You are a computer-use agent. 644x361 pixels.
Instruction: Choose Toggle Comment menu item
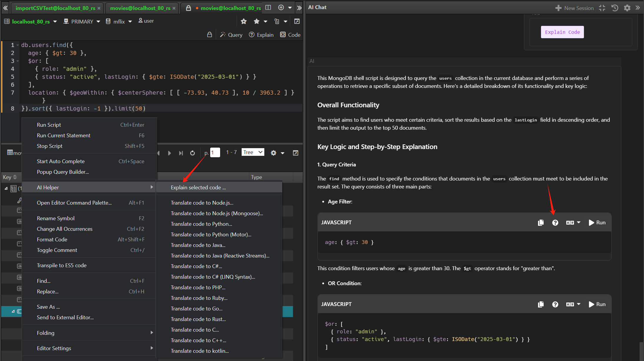(89, 250)
